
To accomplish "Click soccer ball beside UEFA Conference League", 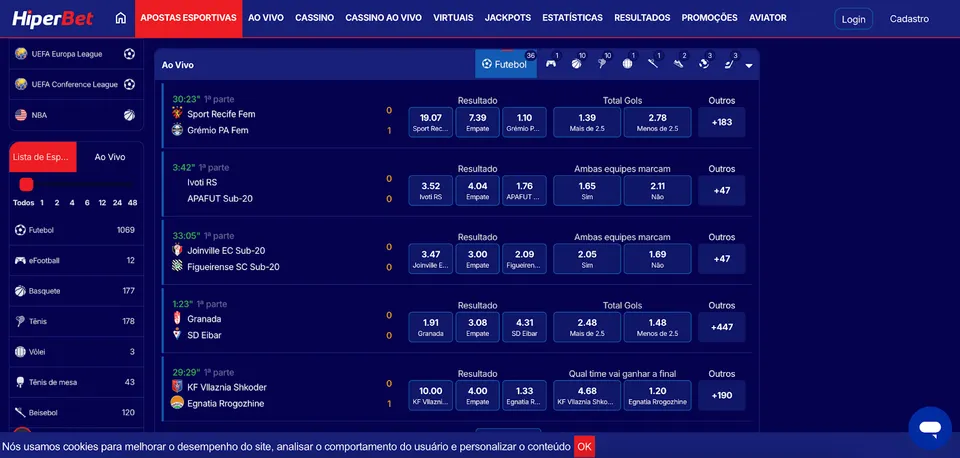I will pos(129,84).
